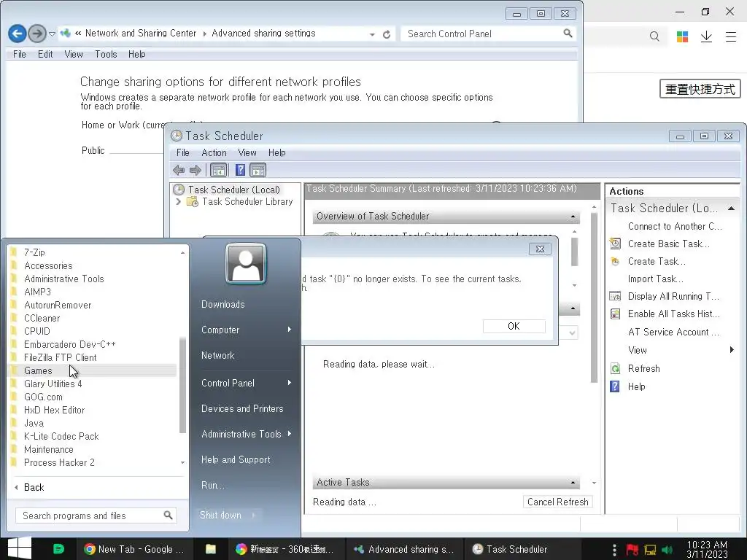The width and height of the screenshot is (747, 560).
Task: Open Help in the Actions pane
Action: [636, 386]
